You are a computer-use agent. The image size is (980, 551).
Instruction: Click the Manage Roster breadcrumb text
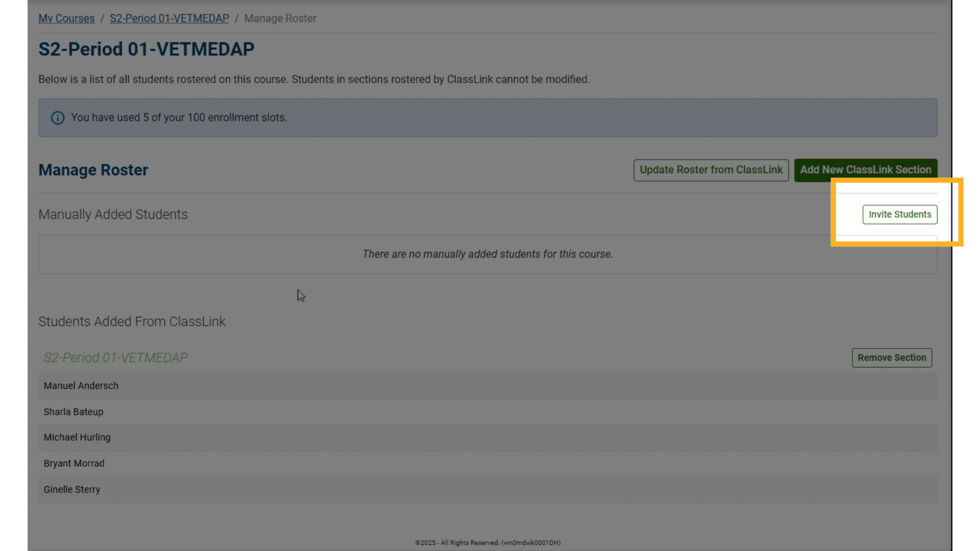280,18
